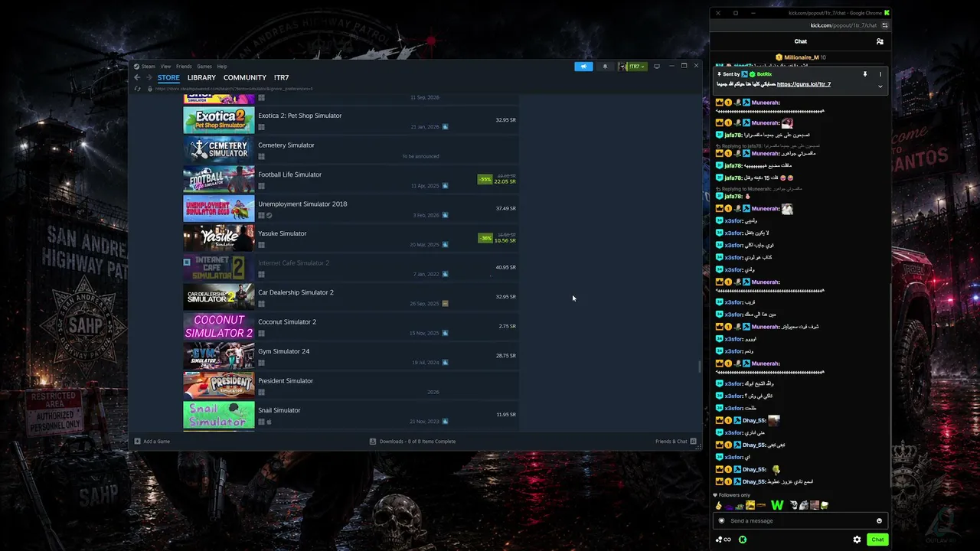Image resolution: width=980 pixels, height=551 pixels.
Task: Click the -55% discount badge on Football Life Simulator
Action: pos(485,179)
